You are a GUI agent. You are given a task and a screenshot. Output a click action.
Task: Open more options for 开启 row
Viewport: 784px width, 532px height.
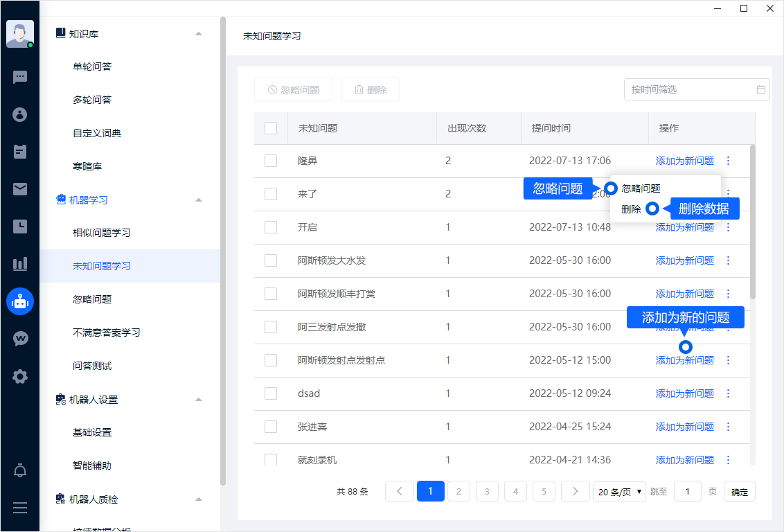point(728,227)
